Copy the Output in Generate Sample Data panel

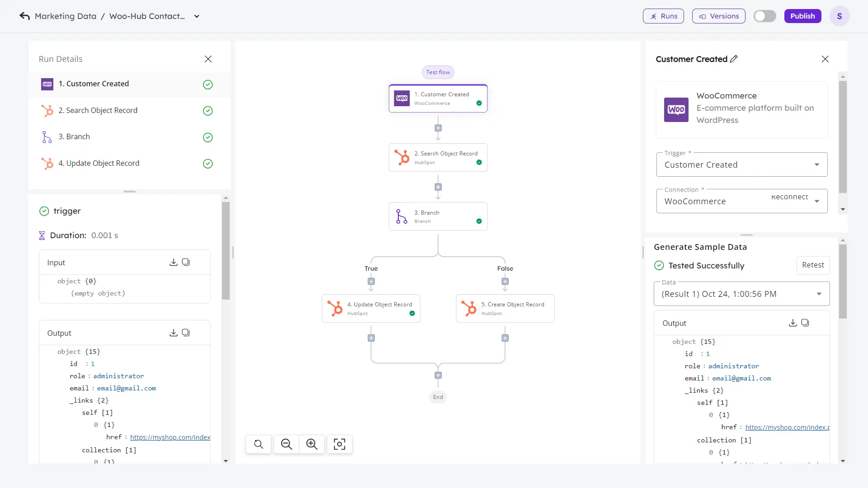pos(805,323)
